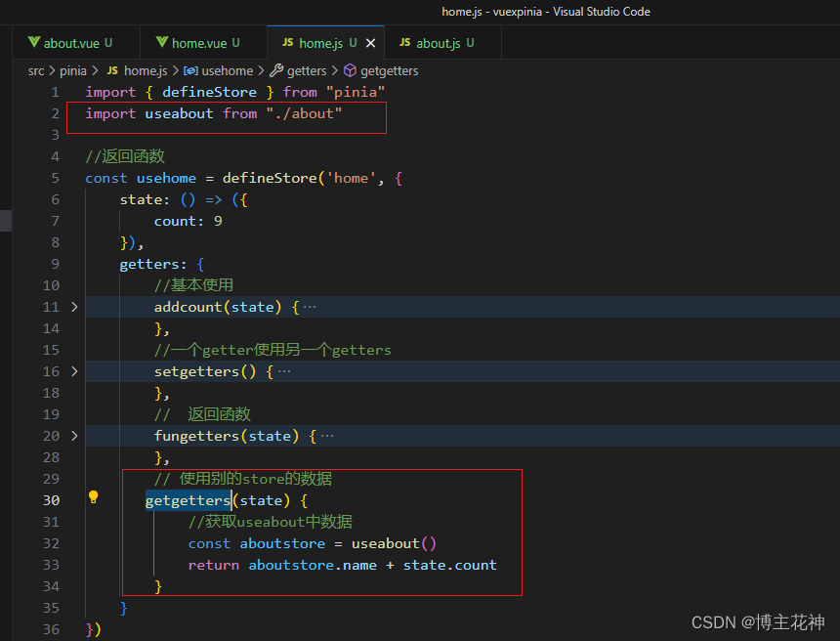
Task: Click the variable icon beside usehome breadcrumb
Action: pyautogui.click(x=190, y=70)
